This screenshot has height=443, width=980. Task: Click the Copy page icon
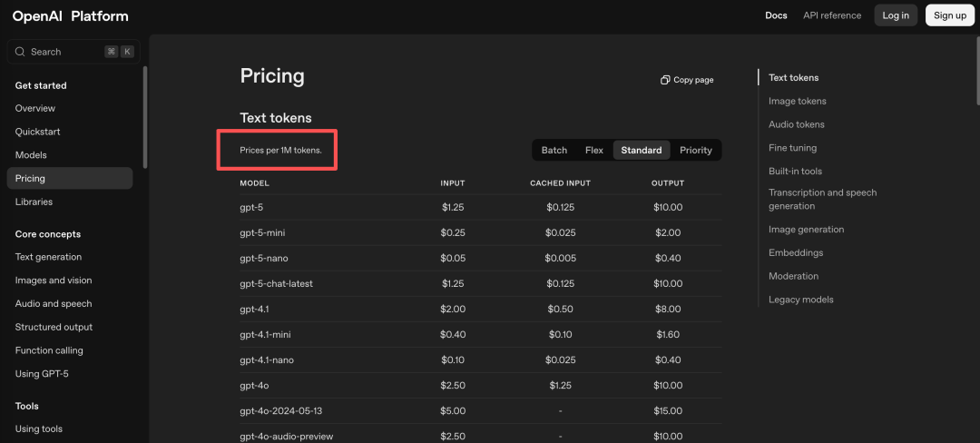pyautogui.click(x=665, y=80)
